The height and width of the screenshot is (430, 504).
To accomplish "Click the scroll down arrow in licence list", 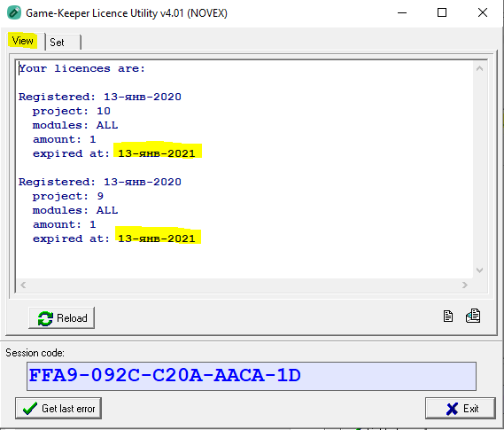I will [479, 270].
